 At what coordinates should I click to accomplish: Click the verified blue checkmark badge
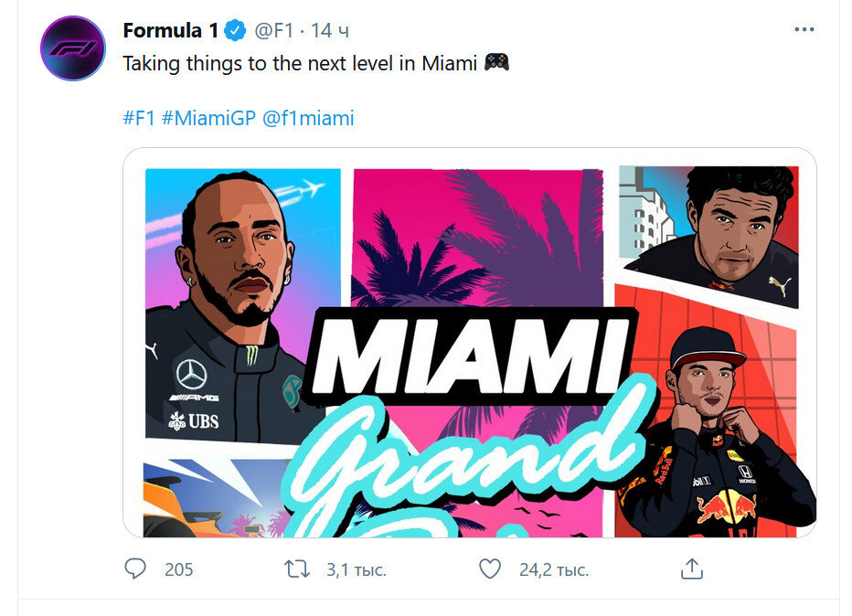coord(235,28)
